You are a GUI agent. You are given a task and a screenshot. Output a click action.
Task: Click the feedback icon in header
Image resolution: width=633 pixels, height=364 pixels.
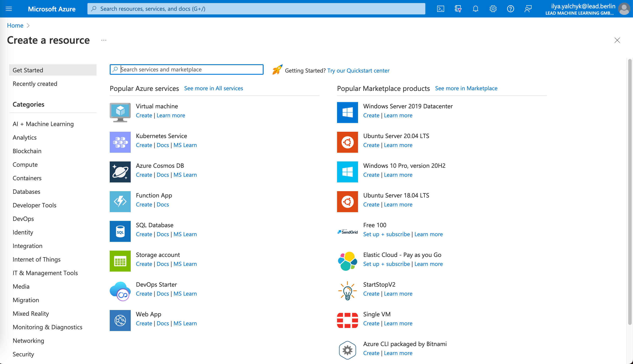(x=528, y=9)
